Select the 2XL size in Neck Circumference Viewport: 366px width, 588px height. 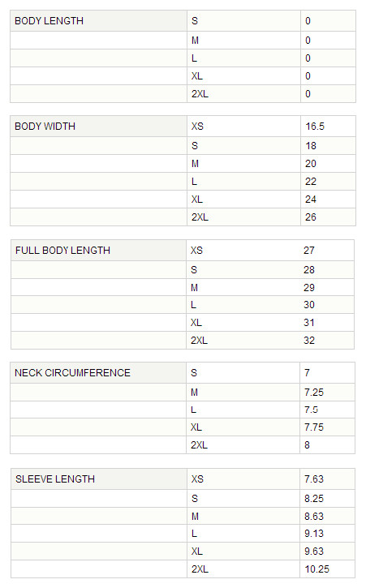[x=199, y=445]
